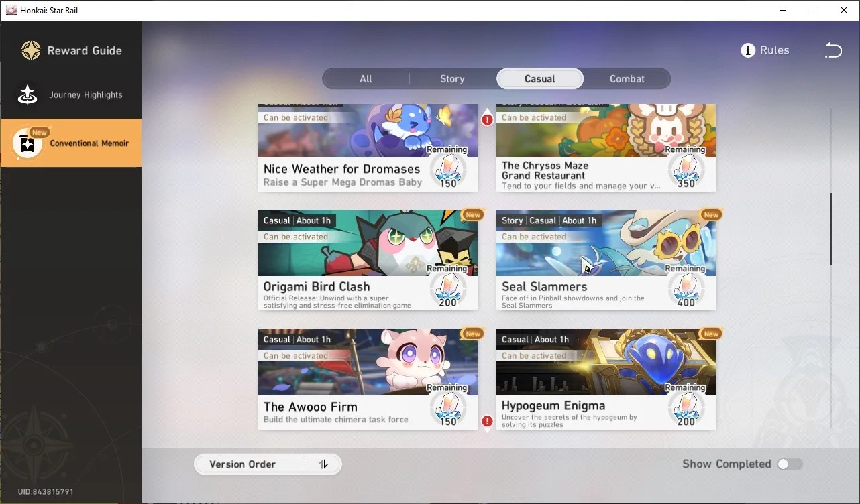This screenshot has height=504, width=860.
Task: Click the red alert marker below the cards
Action: [487, 422]
